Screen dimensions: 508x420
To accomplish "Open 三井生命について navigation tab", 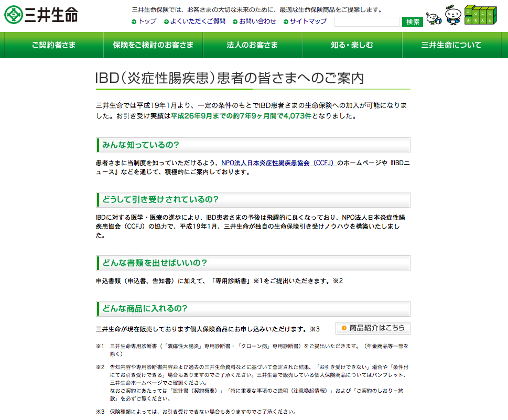I will pos(451,45).
